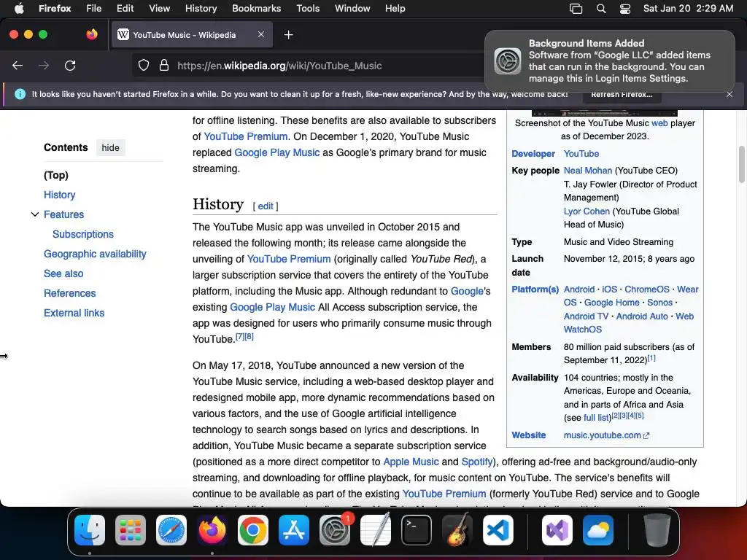Open Trash in the Dock
The image size is (747, 560).
point(657,530)
